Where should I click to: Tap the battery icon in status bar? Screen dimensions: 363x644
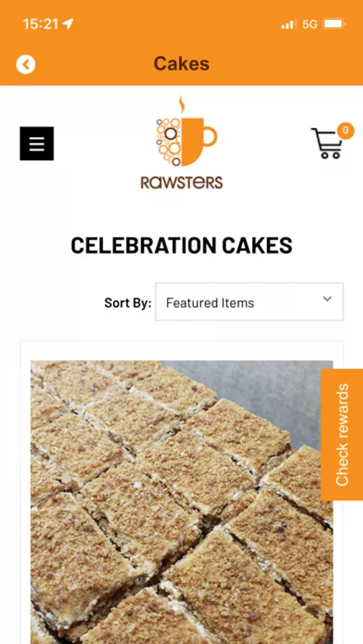point(334,24)
